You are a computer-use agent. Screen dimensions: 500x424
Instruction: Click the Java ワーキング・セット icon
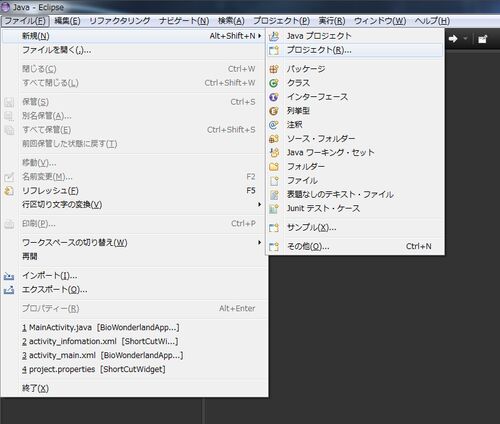274,153
